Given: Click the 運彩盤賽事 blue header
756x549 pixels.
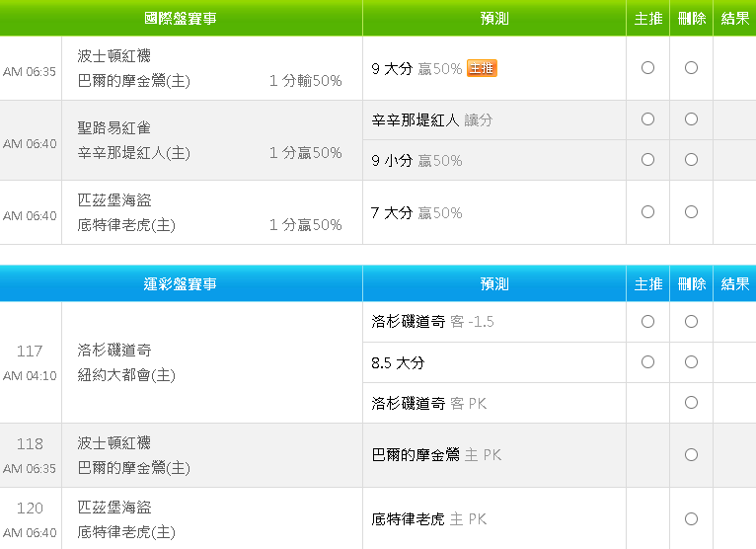Looking at the screenshot, I should point(181,284).
